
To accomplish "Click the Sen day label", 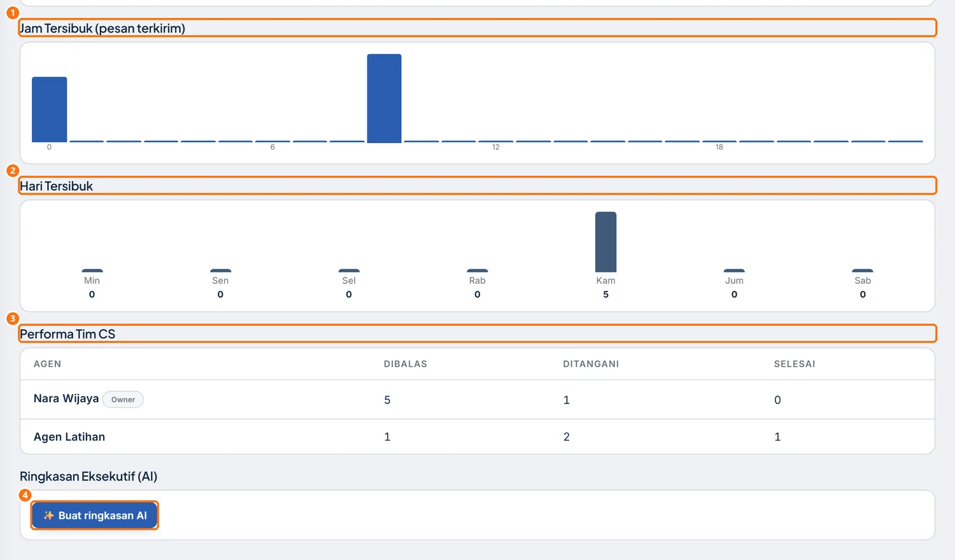I will point(220,281).
